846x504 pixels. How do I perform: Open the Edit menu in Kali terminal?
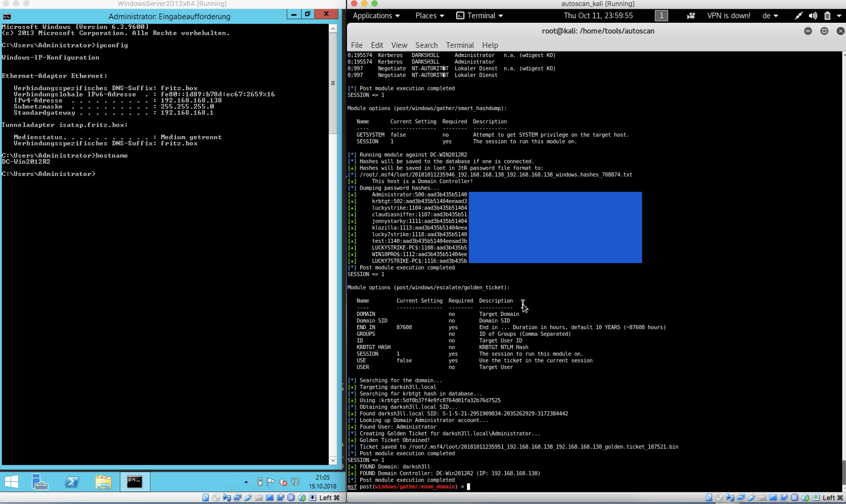click(x=377, y=45)
